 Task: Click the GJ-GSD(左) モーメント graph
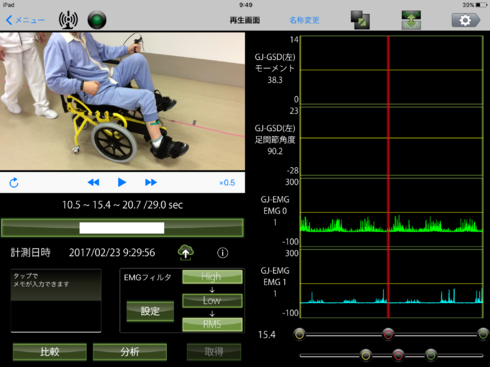(x=392, y=70)
